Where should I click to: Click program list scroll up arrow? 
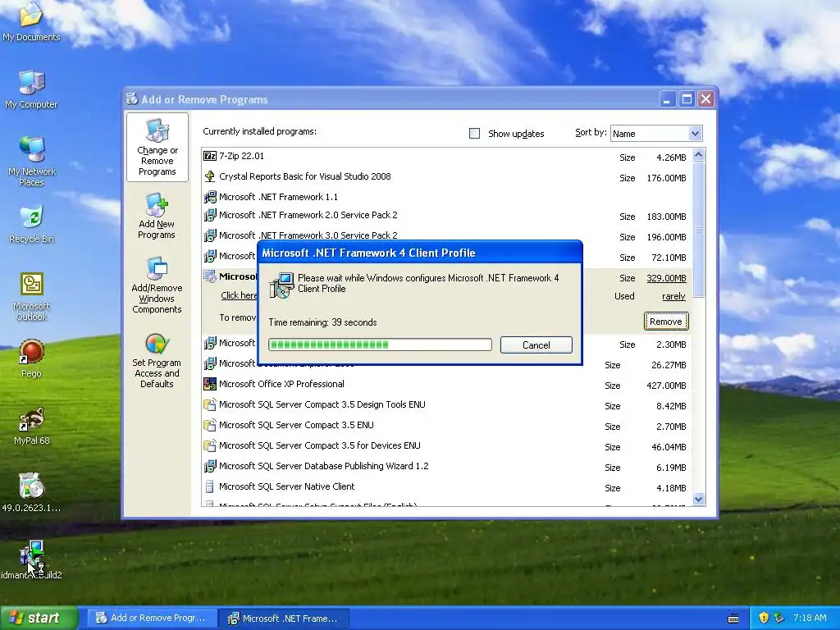click(x=699, y=155)
